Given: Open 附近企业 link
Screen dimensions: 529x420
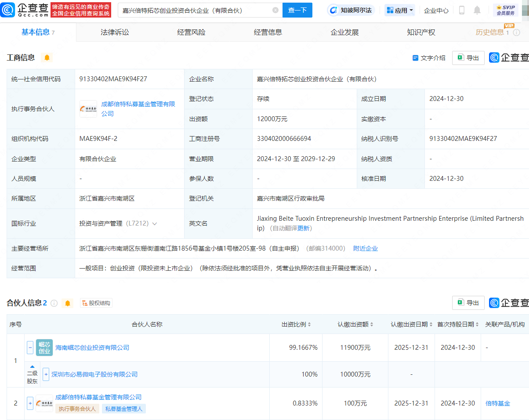Looking at the screenshot, I should [366, 248].
